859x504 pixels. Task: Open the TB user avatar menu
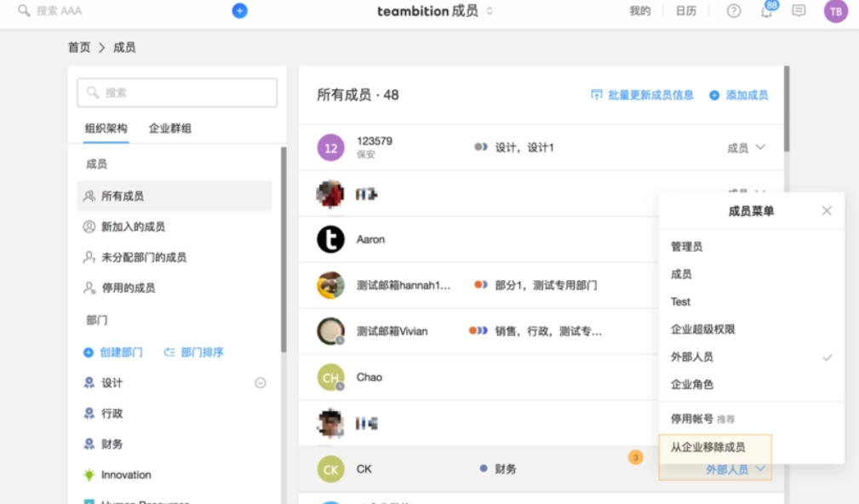point(835,11)
